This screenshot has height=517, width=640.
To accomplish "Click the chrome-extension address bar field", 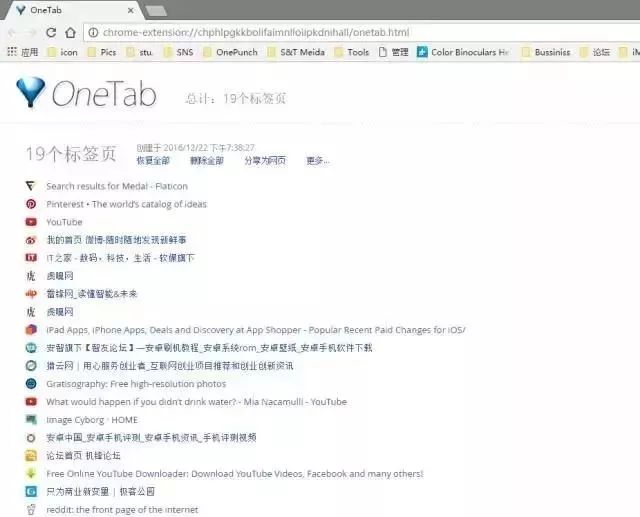I will coord(361,32).
